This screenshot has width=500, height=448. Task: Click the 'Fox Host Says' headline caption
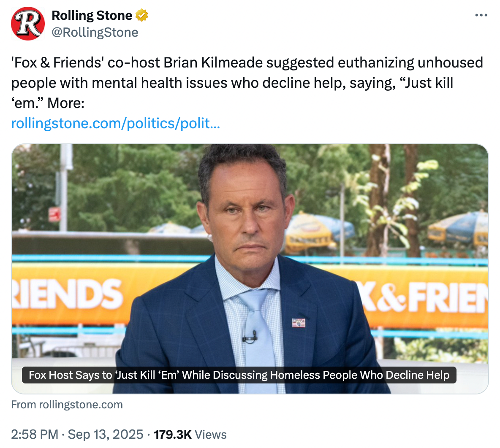click(239, 375)
